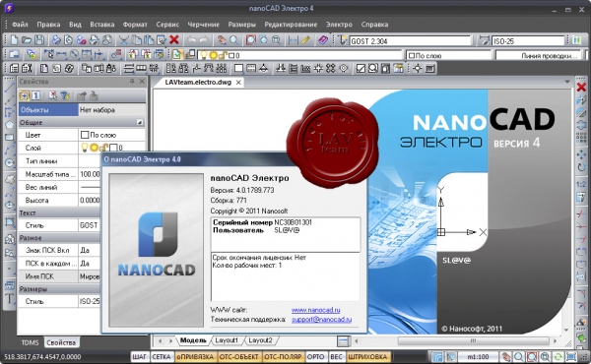
Task: Open the Файл menu
Action: [20, 25]
